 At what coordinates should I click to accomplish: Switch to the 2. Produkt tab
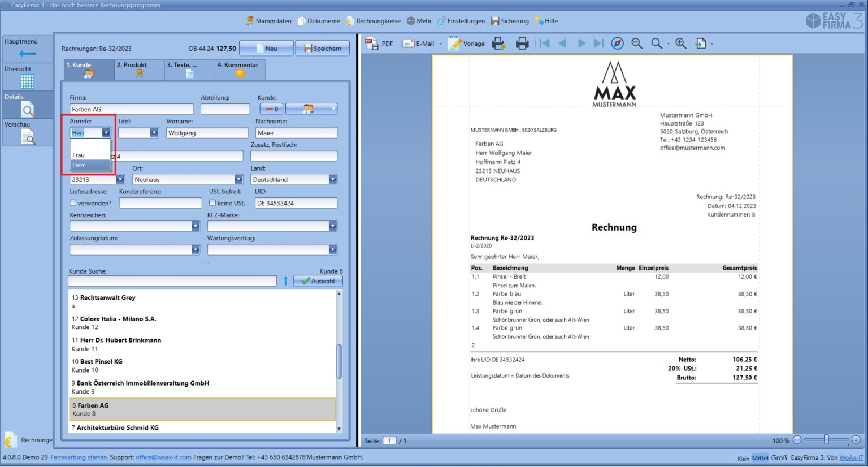coord(138,69)
